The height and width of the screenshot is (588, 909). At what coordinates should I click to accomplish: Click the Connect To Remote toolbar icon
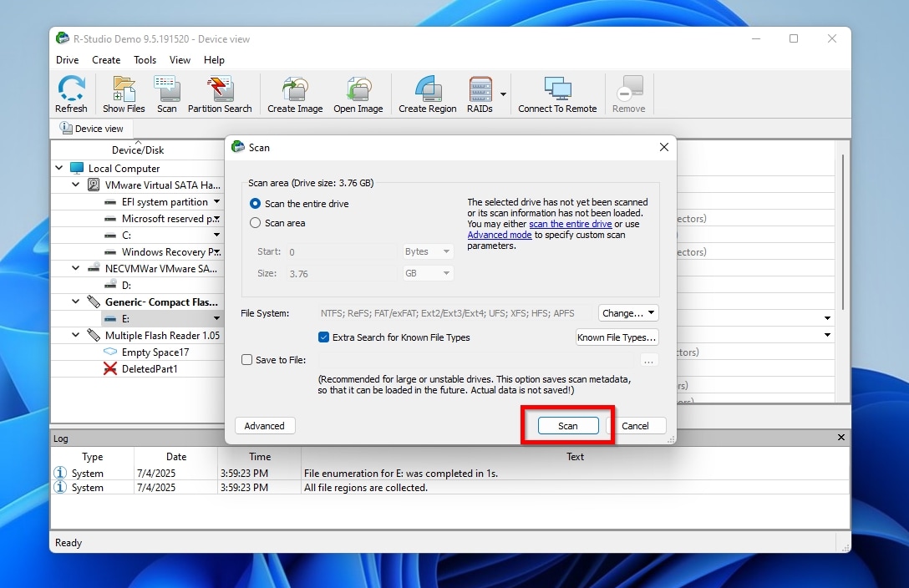[557, 94]
